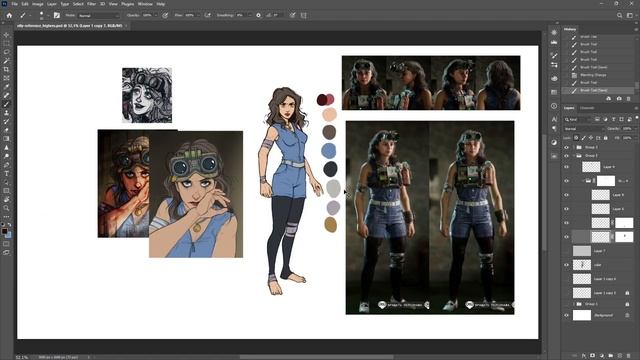
Task: Open Character panel icon in side dock
Action: pos(554,119)
